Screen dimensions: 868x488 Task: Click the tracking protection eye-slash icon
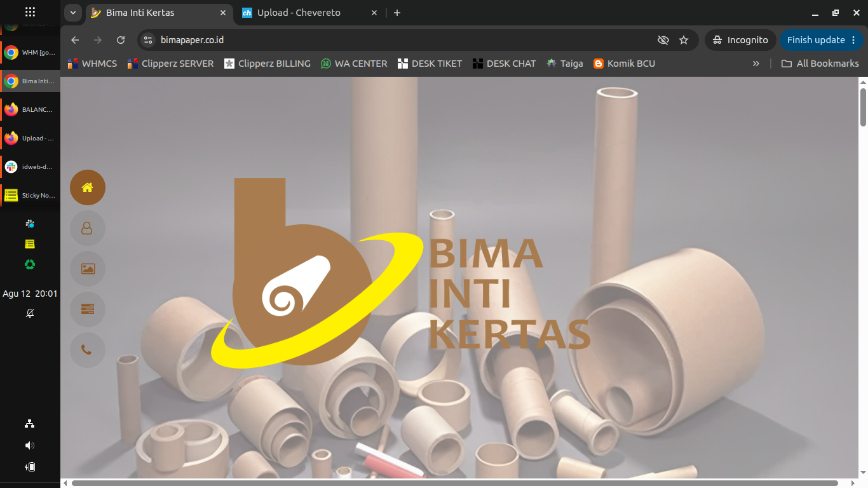[663, 40]
